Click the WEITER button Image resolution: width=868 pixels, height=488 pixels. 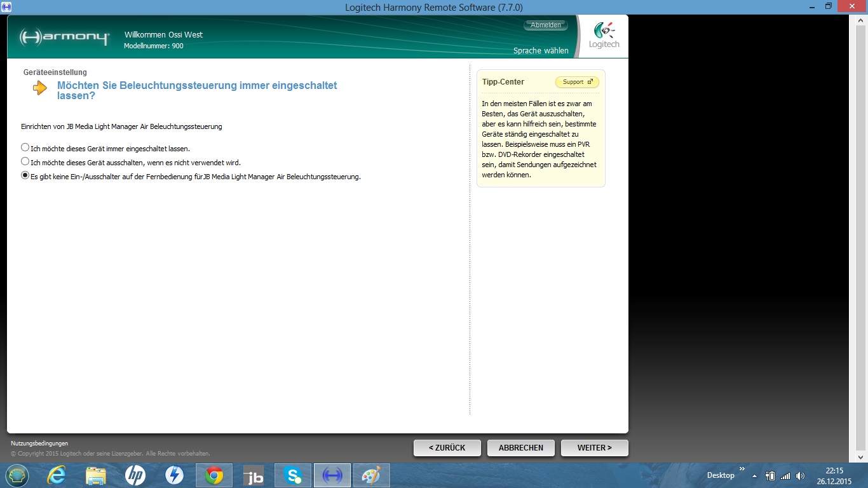pos(594,448)
